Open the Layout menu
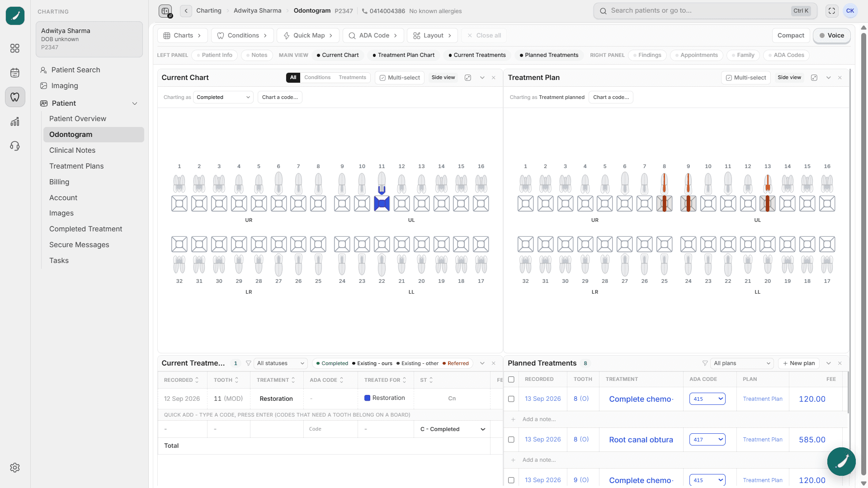Viewport: 868px width, 488px height. tap(432, 36)
